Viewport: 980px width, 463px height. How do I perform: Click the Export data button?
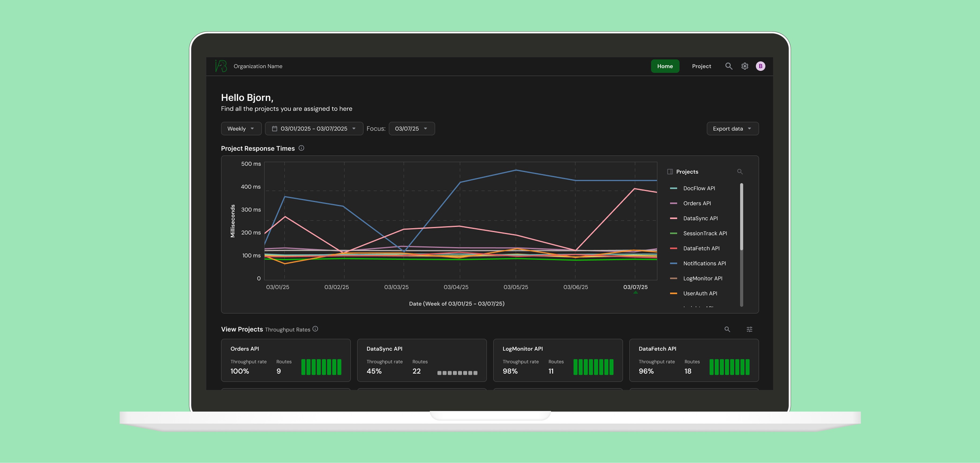coord(732,129)
